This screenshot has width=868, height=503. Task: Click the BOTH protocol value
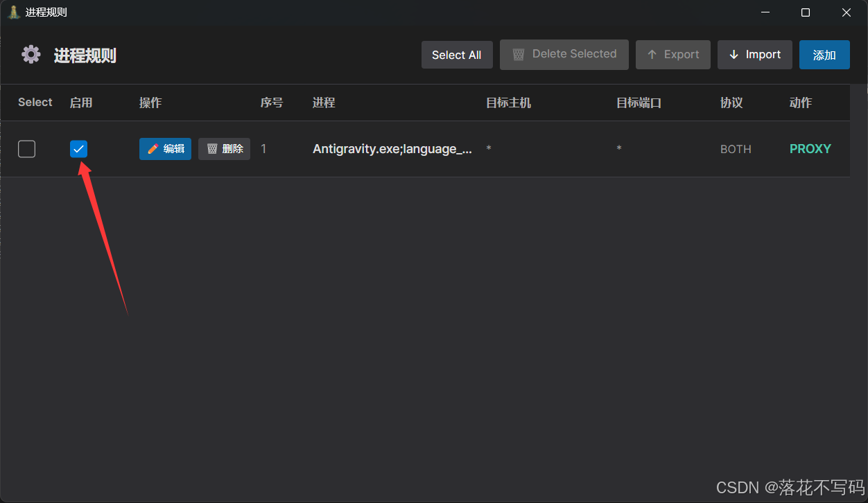point(736,149)
